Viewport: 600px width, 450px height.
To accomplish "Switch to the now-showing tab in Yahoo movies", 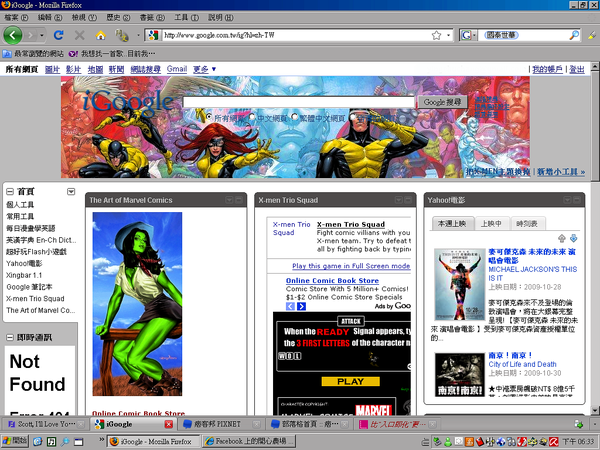I will click(492, 223).
